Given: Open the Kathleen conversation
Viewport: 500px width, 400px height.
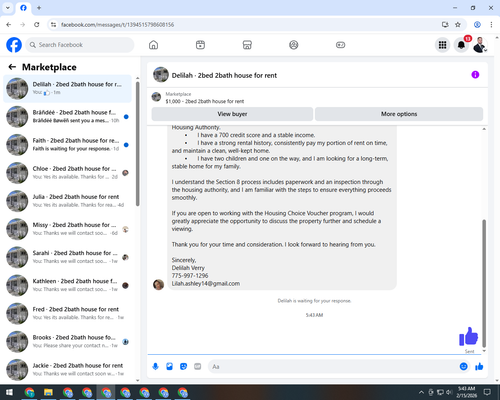Looking at the screenshot, I should click(67, 285).
